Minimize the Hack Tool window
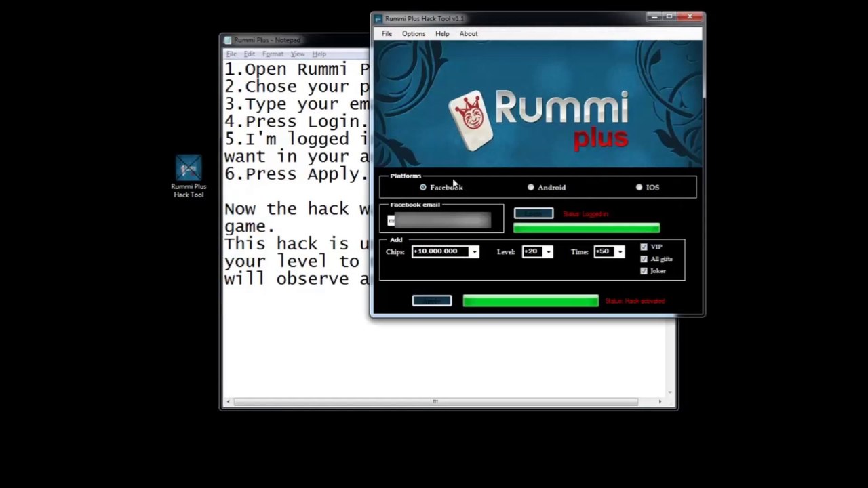Viewport: 868px width, 488px height. click(x=654, y=17)
